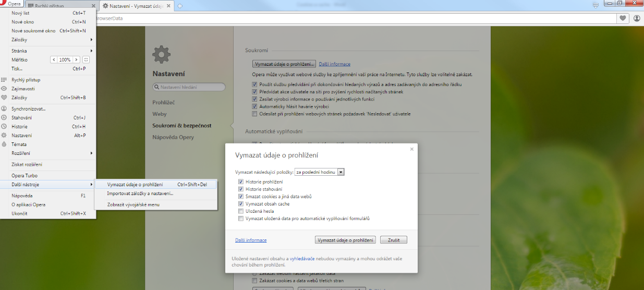The image size is (644, 290).
Task: Click the Opera menu button
Action: tap(12, 4)
